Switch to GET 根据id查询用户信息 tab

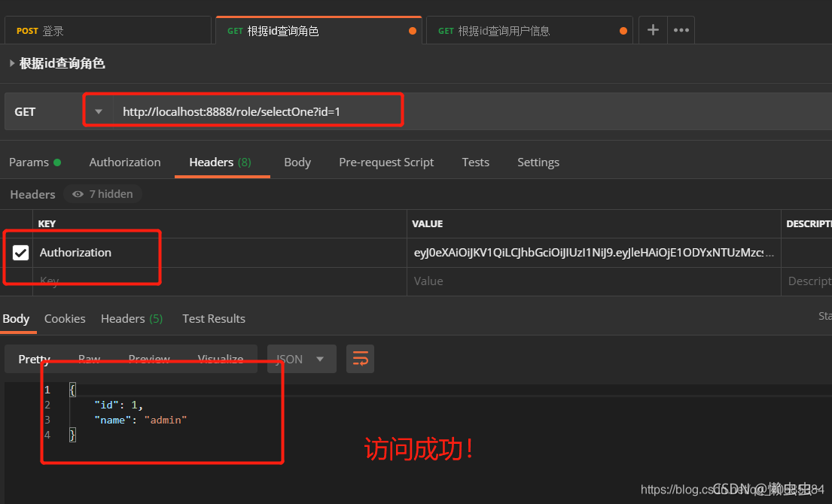coord(529,31)
